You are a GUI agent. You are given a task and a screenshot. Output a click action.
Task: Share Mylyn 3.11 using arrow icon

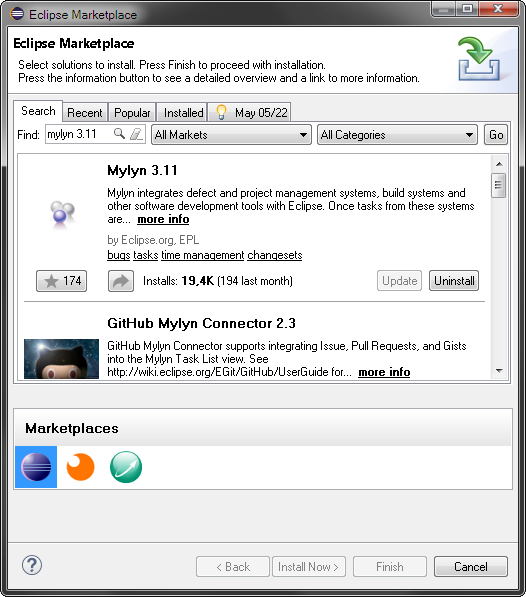tap(121, 281)
